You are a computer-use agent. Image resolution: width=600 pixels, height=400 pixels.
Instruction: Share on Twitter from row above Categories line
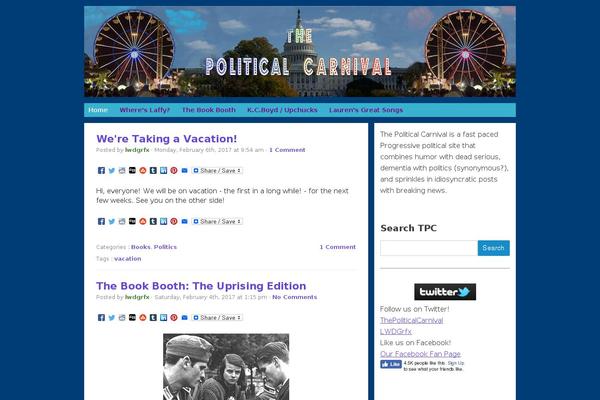[x=111, y=221]
